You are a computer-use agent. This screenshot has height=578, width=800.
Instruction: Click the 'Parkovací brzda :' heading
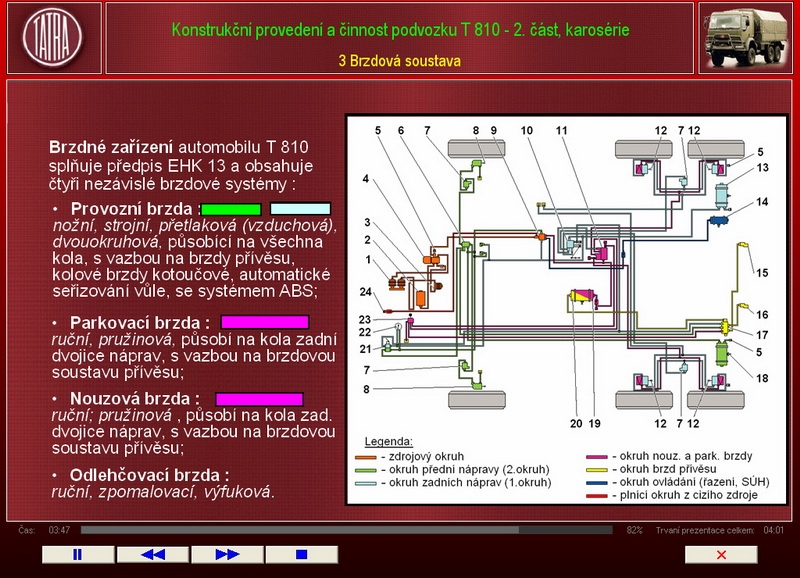coord(140,322)
